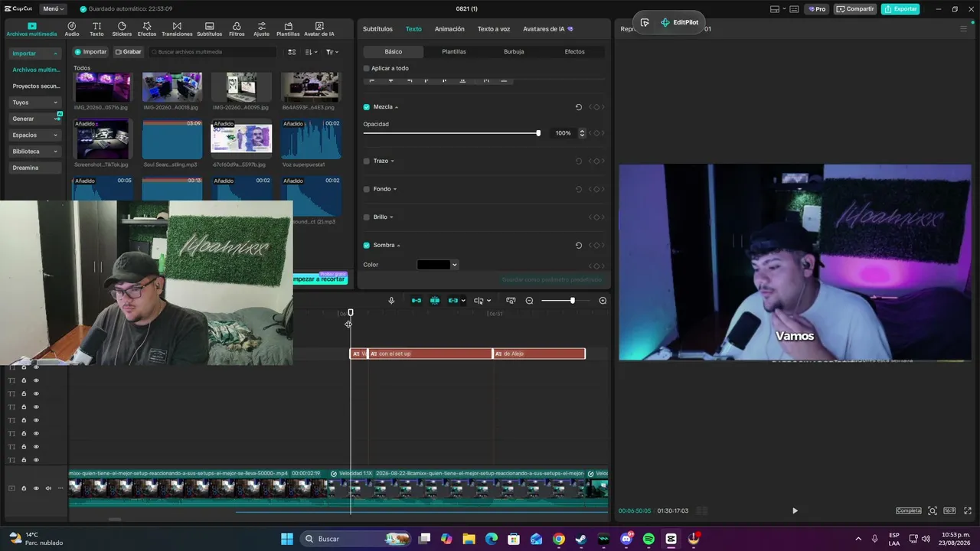Open the Ajuste panel
This screenshot has width=980, height=551.
[262, 30]
